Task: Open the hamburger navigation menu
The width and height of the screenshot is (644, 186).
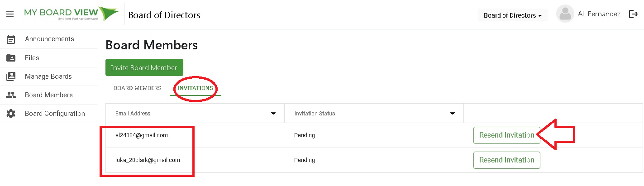Action: point(10,14)
